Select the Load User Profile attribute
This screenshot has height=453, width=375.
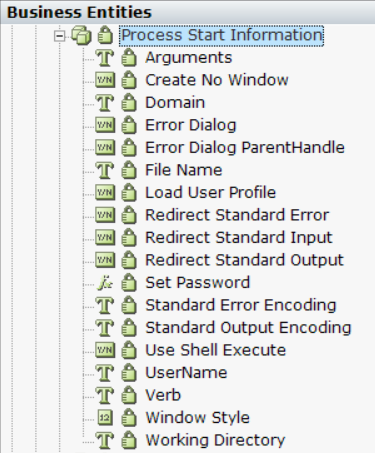(x=210, y=193)
